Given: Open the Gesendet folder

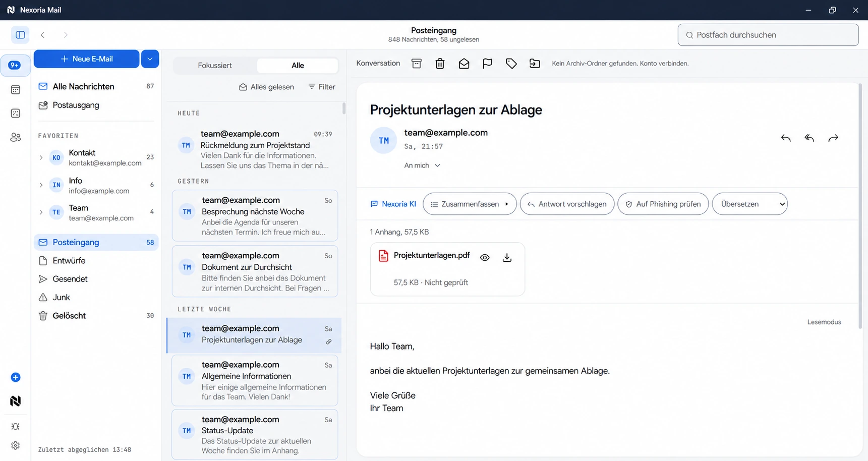Looking at the screenshot, I should click(x=96, y=279).
